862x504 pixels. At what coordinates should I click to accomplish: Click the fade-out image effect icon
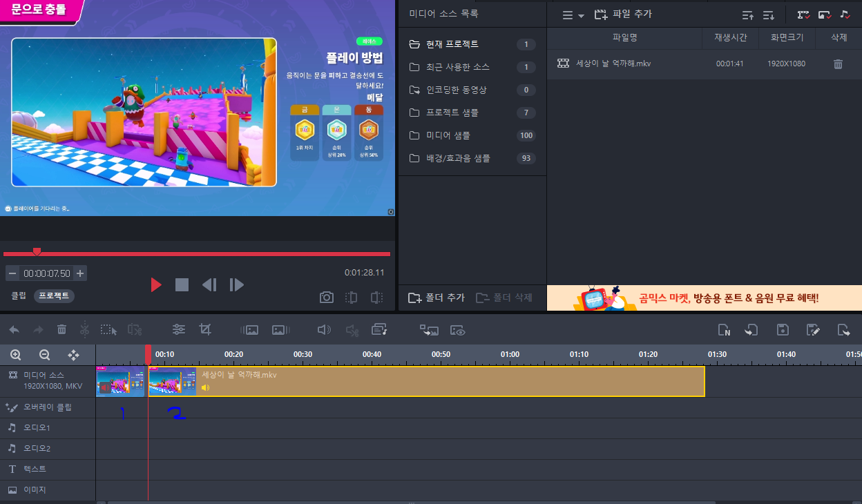(280, 330)
